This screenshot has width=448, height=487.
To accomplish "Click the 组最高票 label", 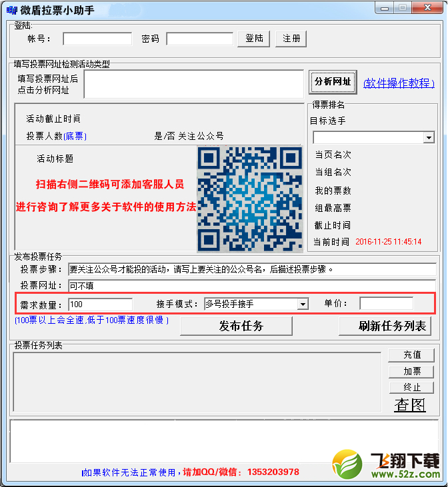I will (333, 208).
